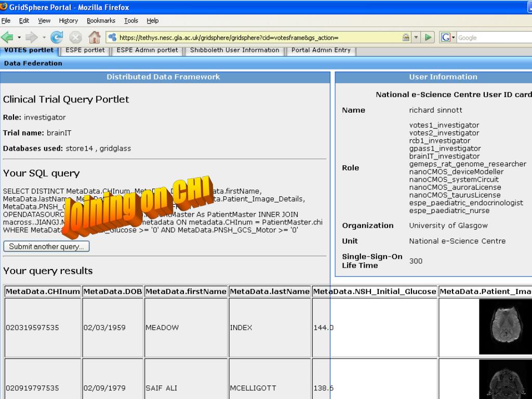The width and height of the screenshot is (532, 399).
Task: Click the user name richard sinnott
Action: click(x=436, y=110)
